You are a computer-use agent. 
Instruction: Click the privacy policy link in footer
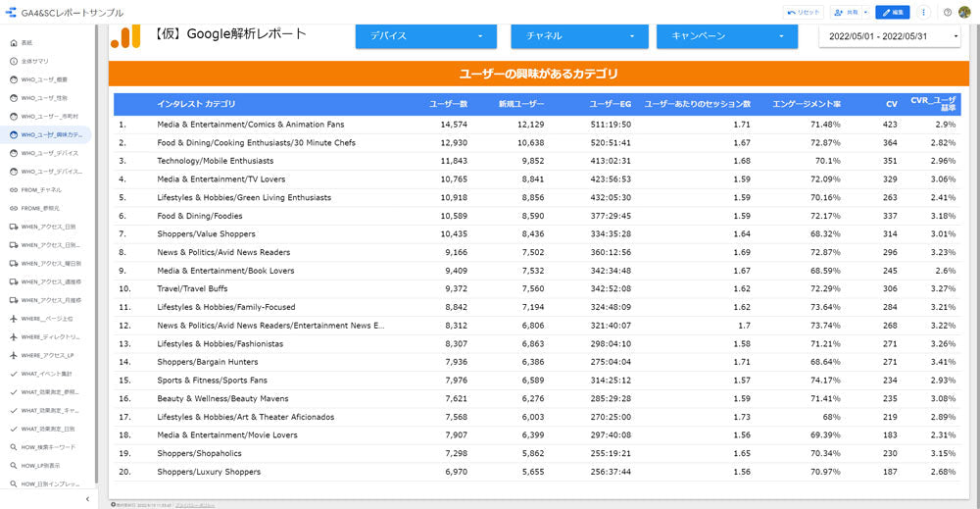195,505
